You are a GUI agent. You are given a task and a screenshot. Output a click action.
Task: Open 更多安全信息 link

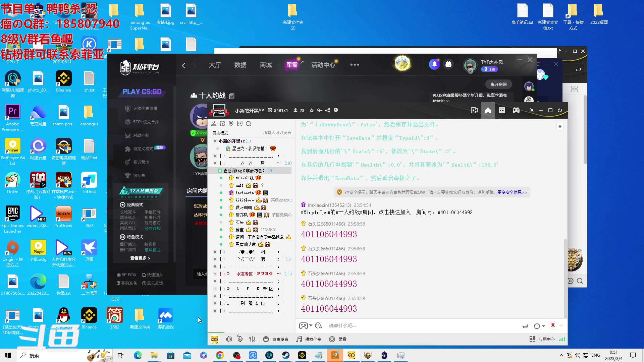(x=512, y=192)
